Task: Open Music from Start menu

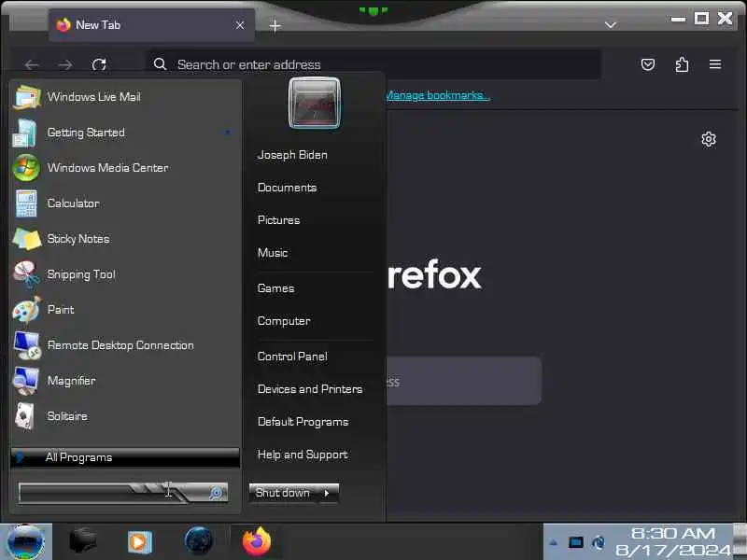Action: (273, 253)
